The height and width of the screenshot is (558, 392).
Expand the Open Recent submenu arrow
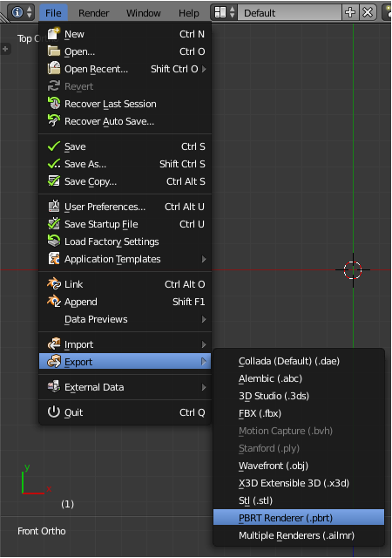tap(204, 69)
